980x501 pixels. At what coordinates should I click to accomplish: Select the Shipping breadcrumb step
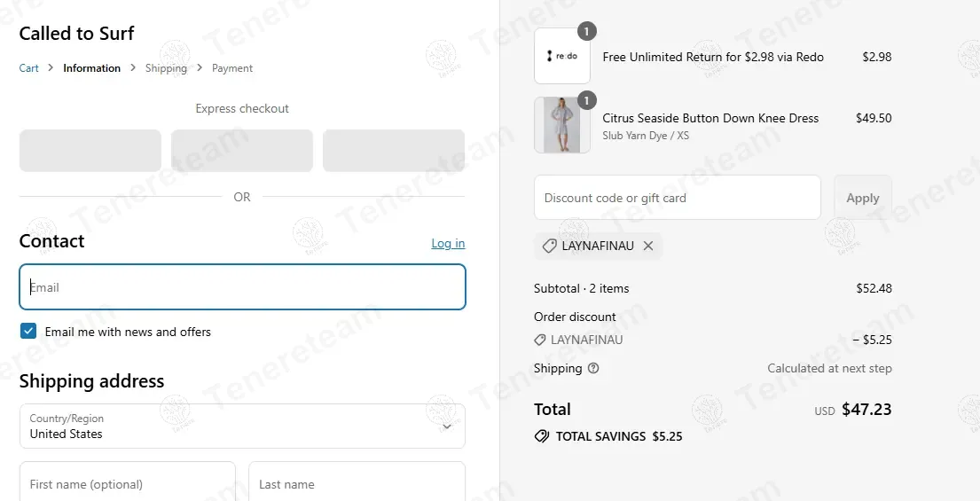[x=166, y=68]
